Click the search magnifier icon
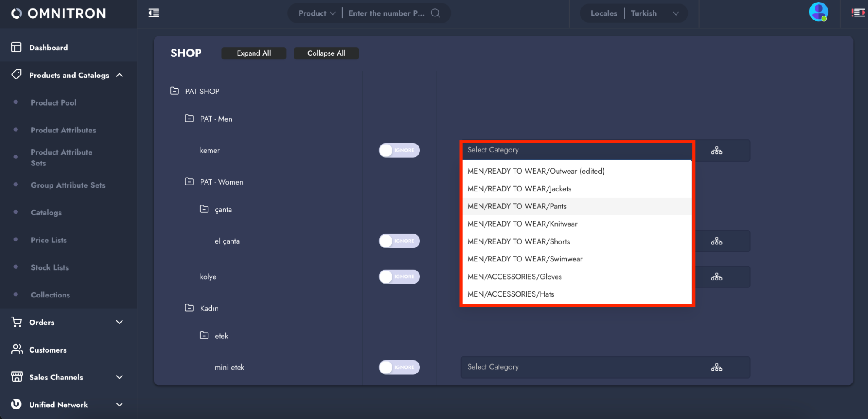The height and width of the screenshot is (419, 868). [435, 13]
